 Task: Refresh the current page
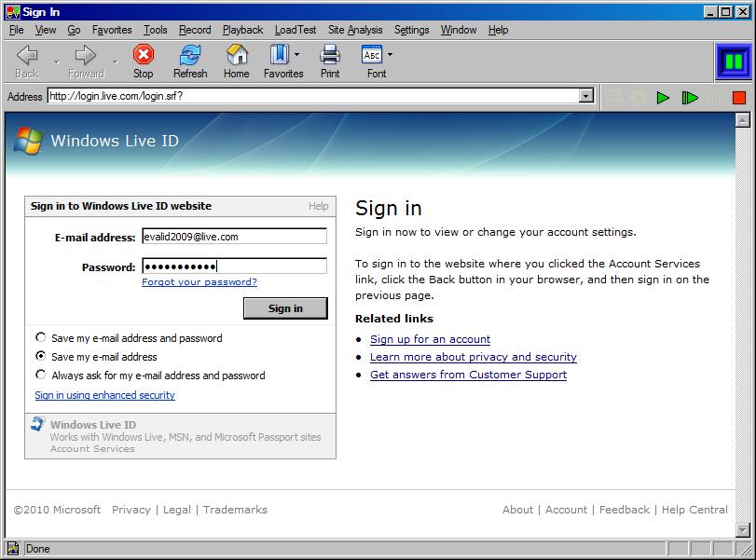pos(190,61)
